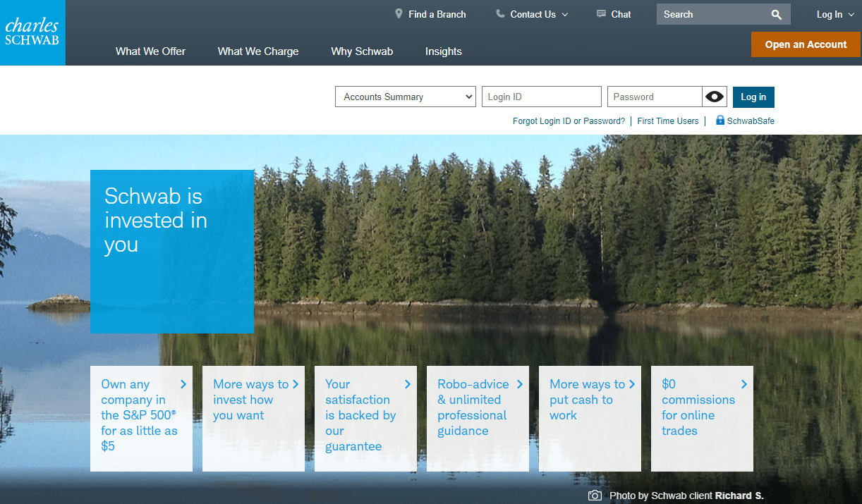Expand the Contact Us dropdown arrow
This screenshot has width=862, height=504.
pos(564,15)
